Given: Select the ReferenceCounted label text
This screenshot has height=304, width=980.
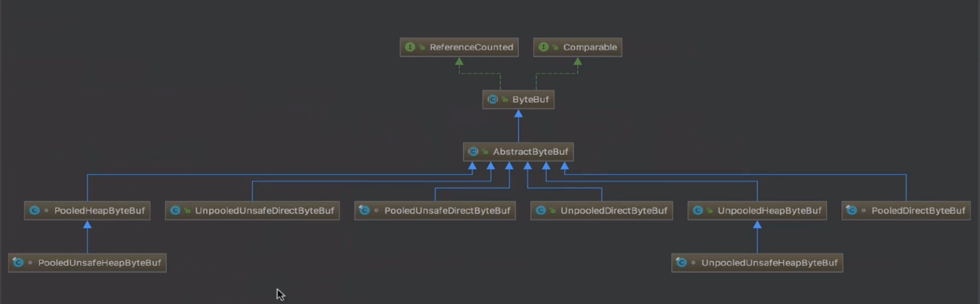Looking at the screenshot, I should pyautogui.click(x=471, y=47).
